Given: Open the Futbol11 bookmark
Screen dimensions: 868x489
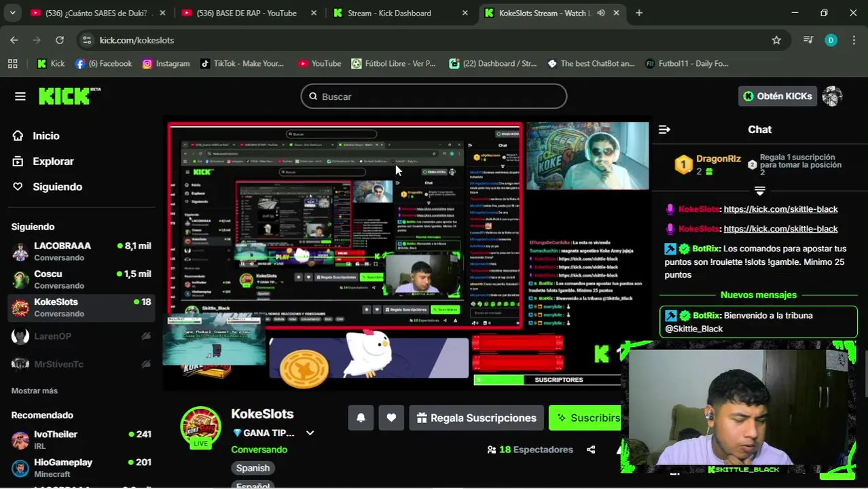Looking at the screenshot, I should pos(687,63).
